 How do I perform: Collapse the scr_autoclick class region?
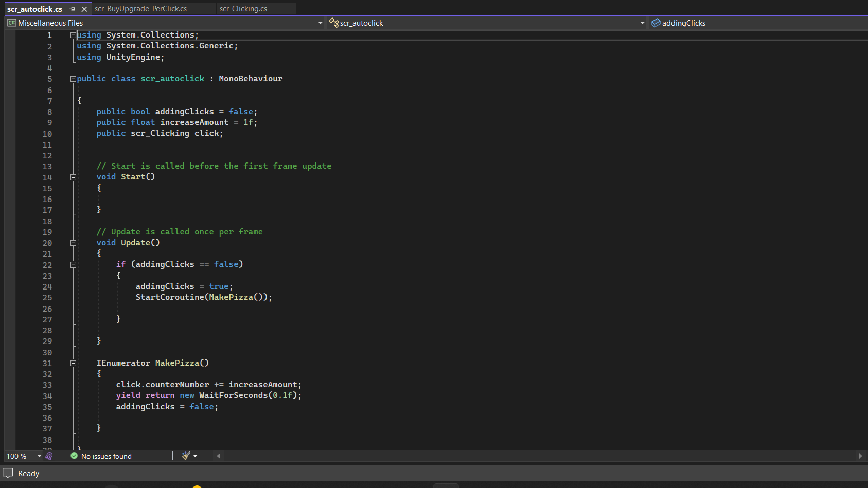(x=73, y=79)
